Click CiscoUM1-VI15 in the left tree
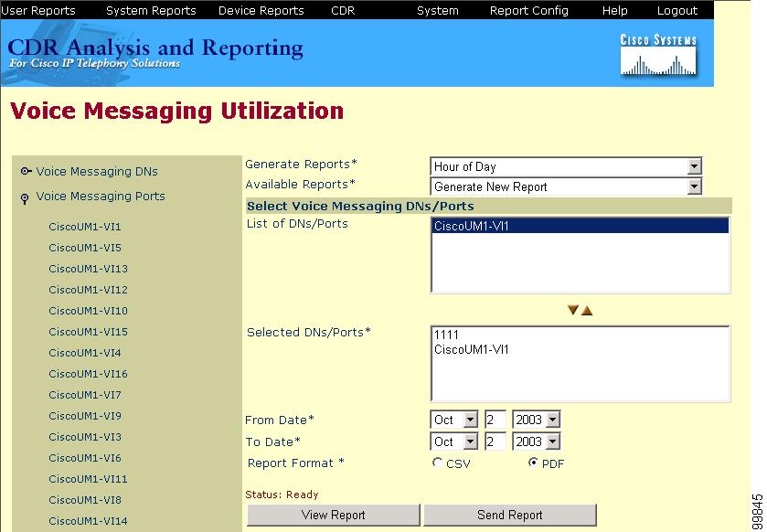 (x=88, y=332)
